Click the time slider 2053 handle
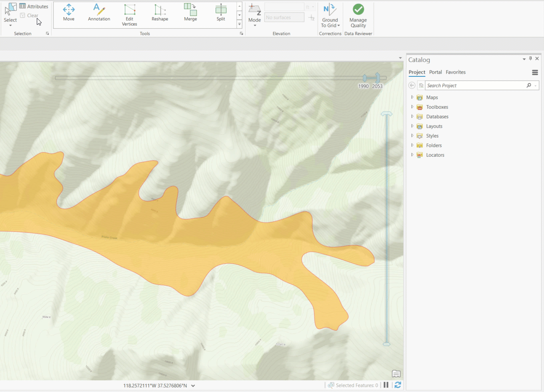The height and width of the screenshot is (392, 544). (377, 78)
